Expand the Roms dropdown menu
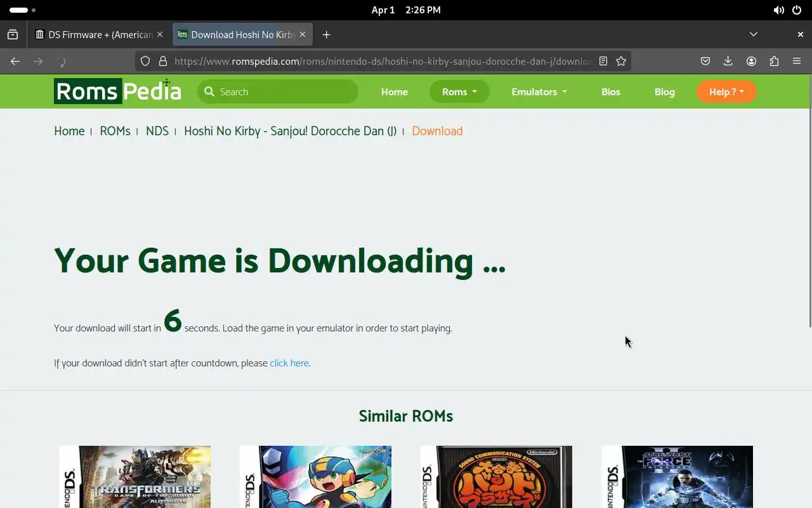 point(459,91)
